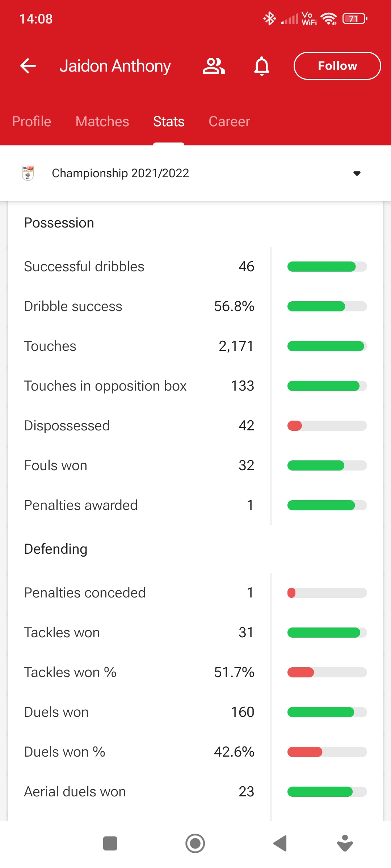Tap the notification bell icon

(262, 66)
